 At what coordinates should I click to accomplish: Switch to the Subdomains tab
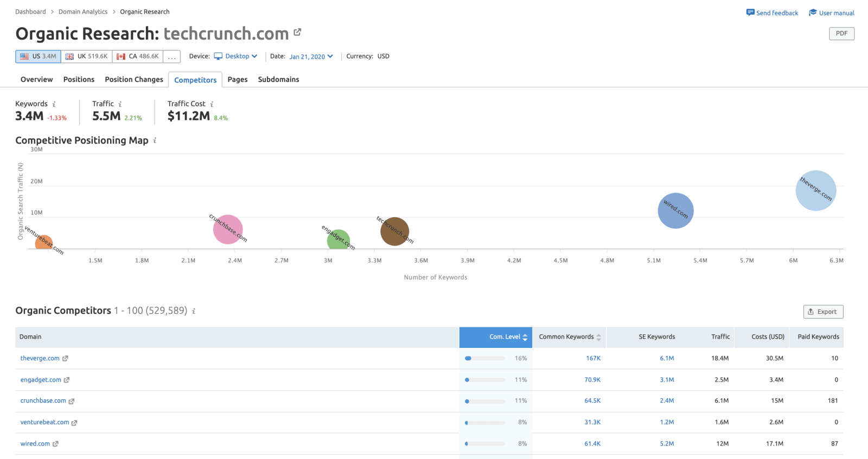[278, 80]
